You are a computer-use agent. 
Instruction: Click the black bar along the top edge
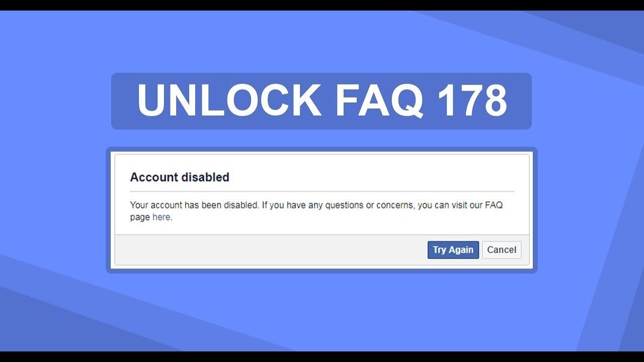click(322, 5)
